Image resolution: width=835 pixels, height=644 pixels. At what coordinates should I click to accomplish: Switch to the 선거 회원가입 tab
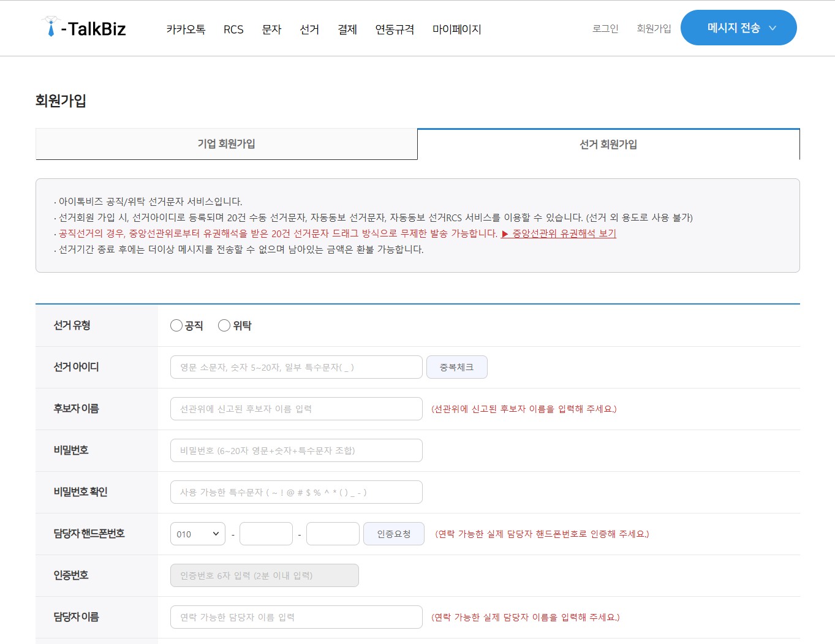pyautogui.click(x=608, y=145)
